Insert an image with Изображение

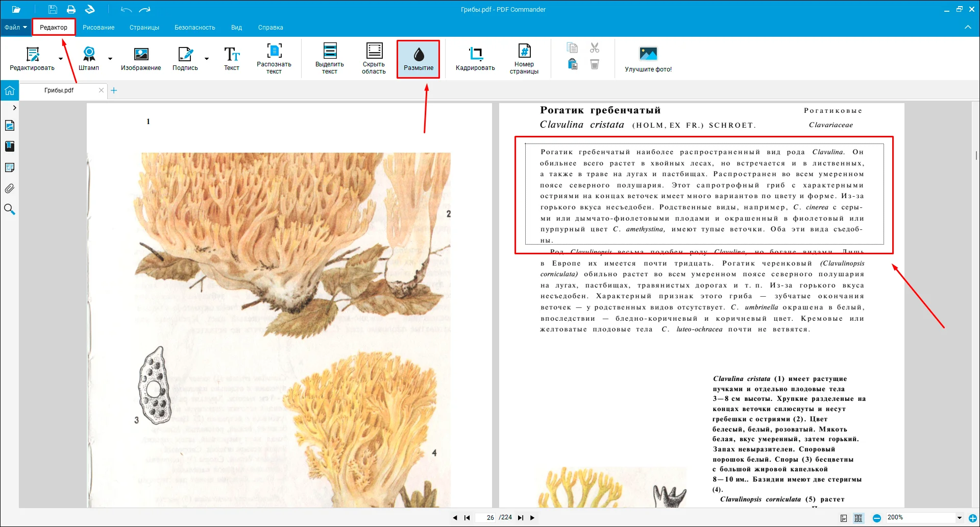[141, 59]
